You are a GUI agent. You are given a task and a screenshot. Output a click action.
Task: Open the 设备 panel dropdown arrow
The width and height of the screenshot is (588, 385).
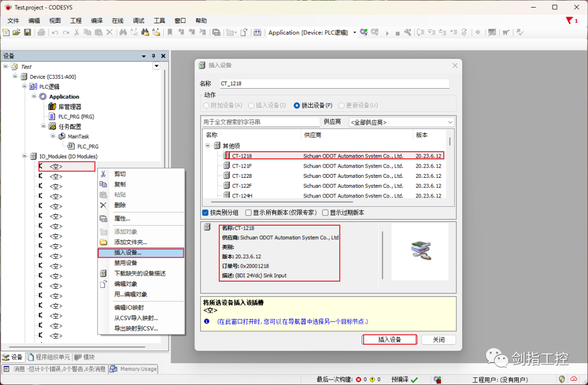pos(144,56)
